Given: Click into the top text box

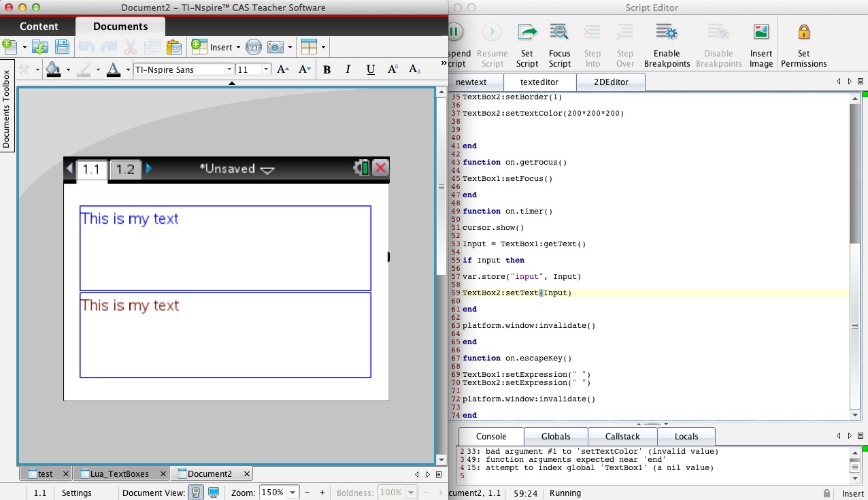Looking at the screenshot, I should pos(225,248).
